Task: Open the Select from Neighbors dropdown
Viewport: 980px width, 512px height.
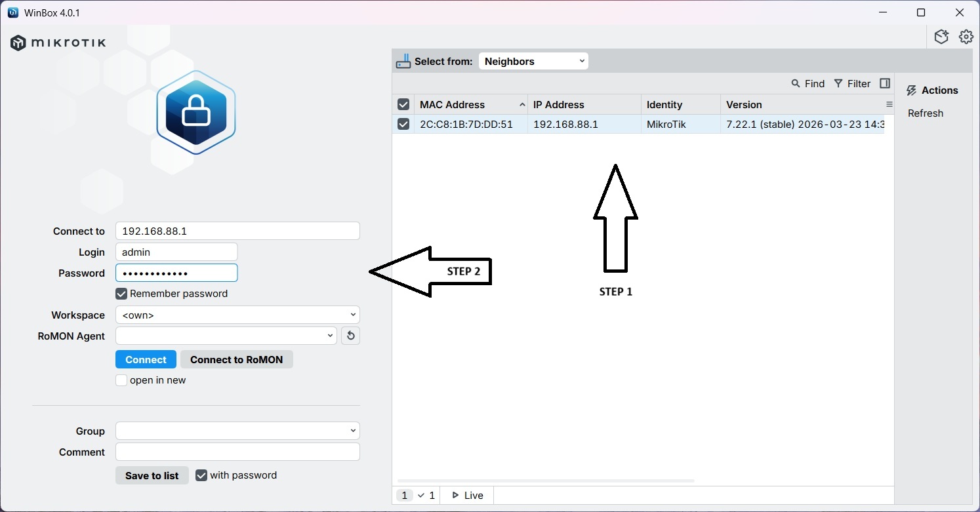Action: [x=533, y=61]
